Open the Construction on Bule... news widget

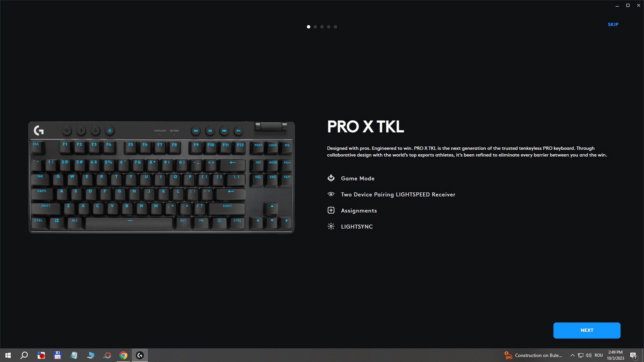point(533,355)
